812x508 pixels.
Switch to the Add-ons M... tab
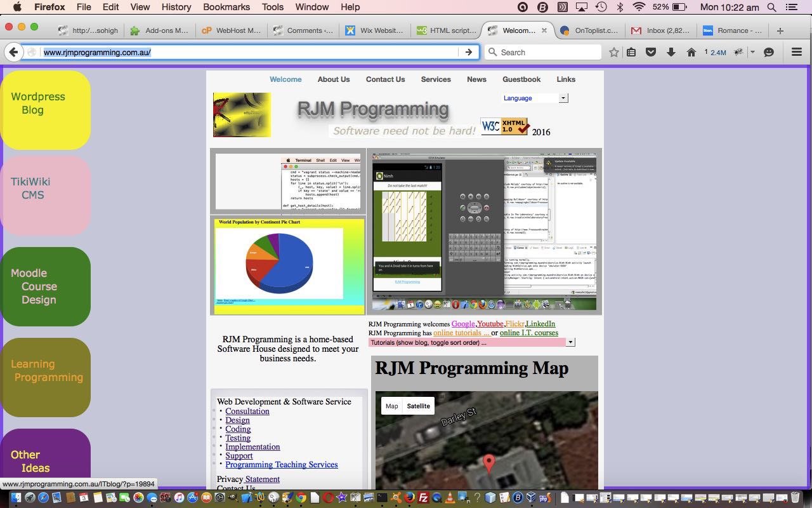[x=160, y=30]
